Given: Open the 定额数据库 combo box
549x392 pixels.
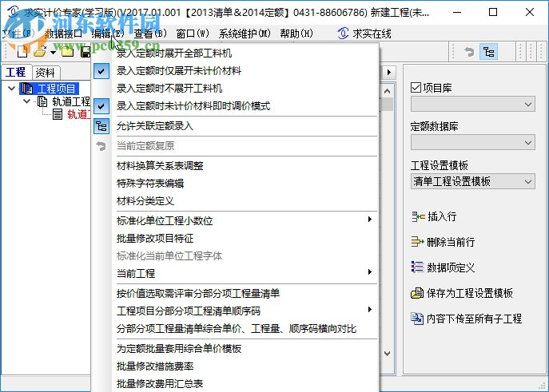Looking at the screenshot, I should point(472,143).
